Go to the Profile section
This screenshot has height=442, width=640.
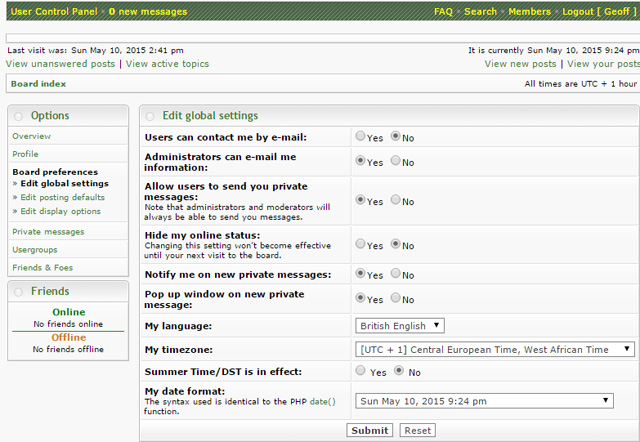(x=26, y=154)
